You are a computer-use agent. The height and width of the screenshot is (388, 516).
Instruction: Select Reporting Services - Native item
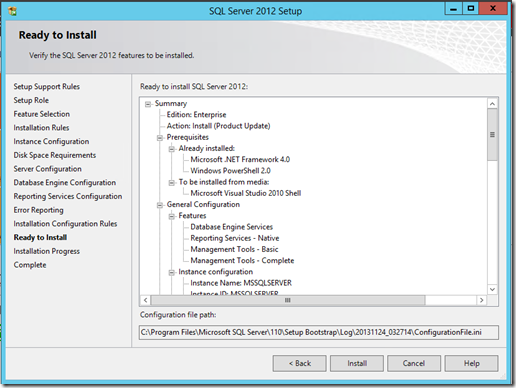point(235,238)
